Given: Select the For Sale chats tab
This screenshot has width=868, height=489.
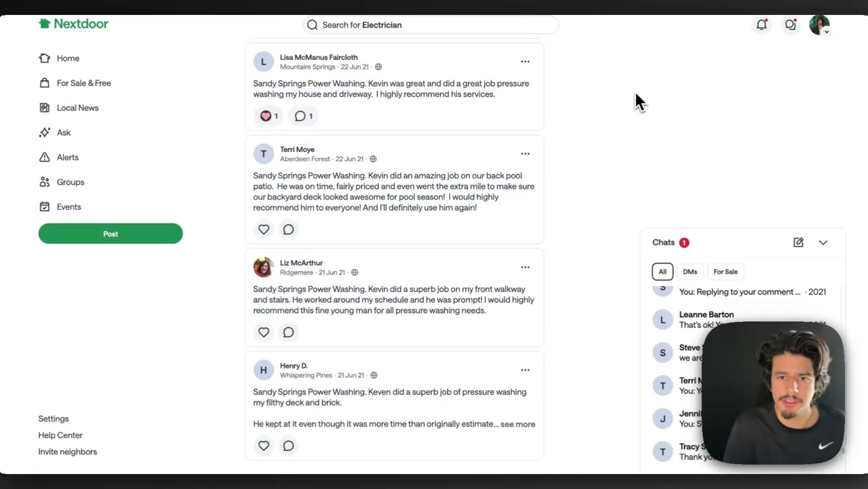Looking at the screenshot, I should (x=725, y=272).
